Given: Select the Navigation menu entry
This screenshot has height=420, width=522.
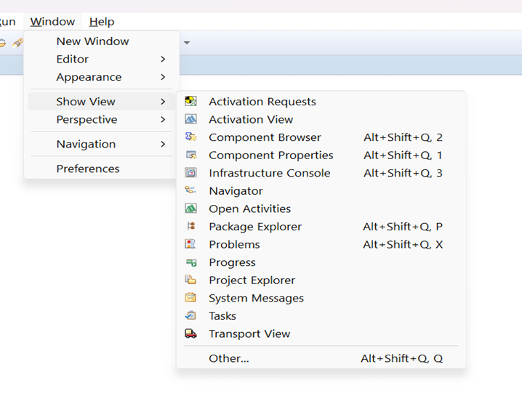Looking at the screenshot, I should (101, 144).
